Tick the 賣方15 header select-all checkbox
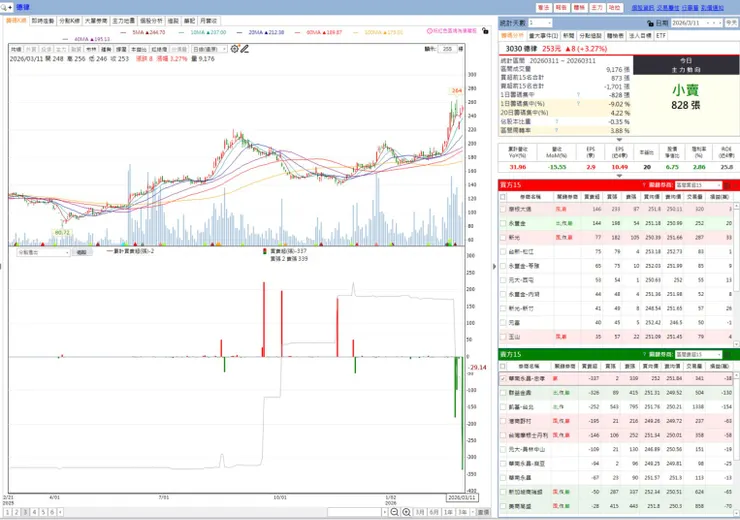Screen dimensions: 740x520 point(503,366)
